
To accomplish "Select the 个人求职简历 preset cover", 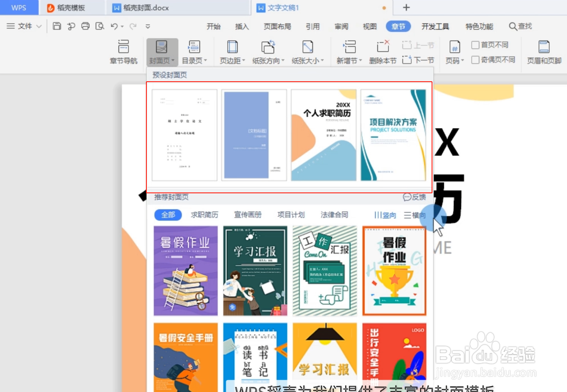I will [324, 135].
